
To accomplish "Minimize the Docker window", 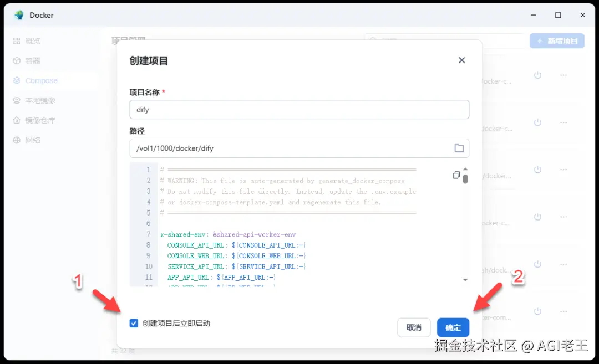I will click(x=534, y=15).
